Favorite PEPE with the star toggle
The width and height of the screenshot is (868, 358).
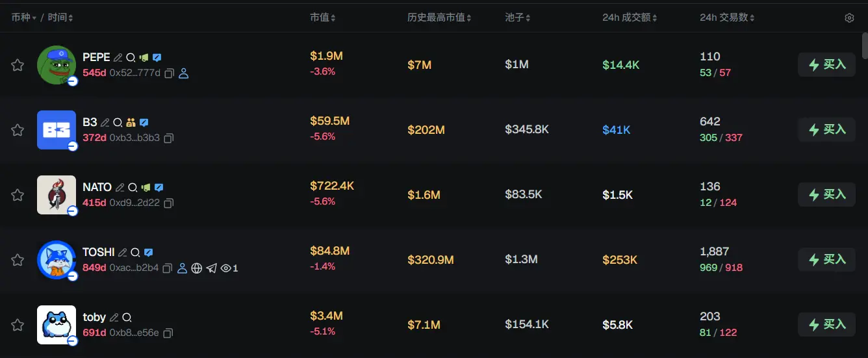coord(18,65)
